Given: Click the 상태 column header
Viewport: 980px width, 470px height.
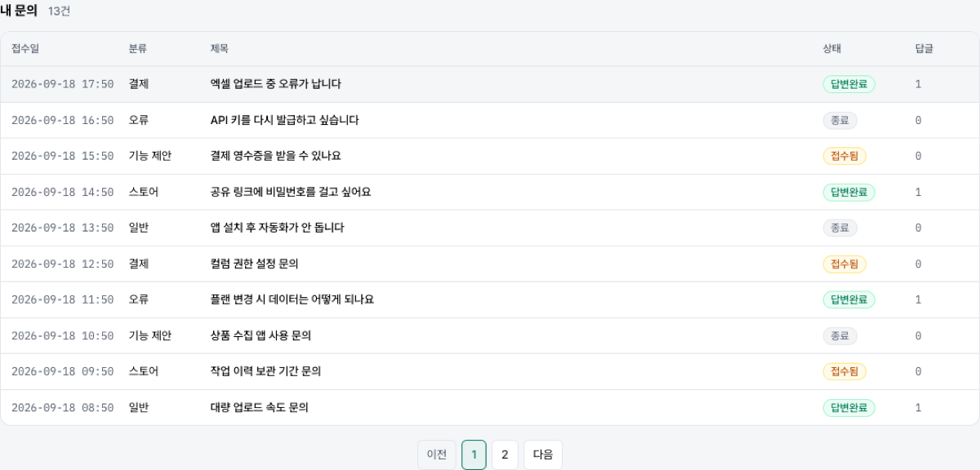Looking at the screenshot, I should point(832,49).
